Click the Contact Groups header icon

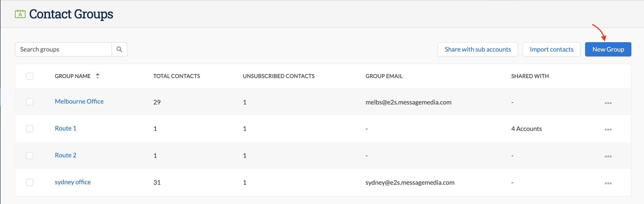pyautogui.click(x=20, y=14)
